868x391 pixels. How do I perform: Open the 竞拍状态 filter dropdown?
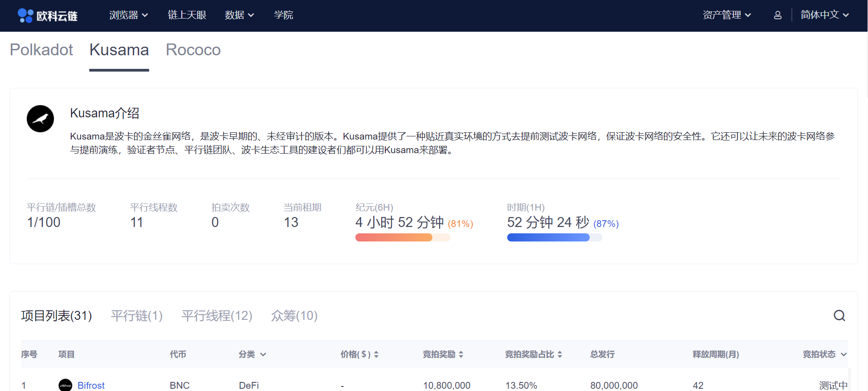[x=825, y=354]
